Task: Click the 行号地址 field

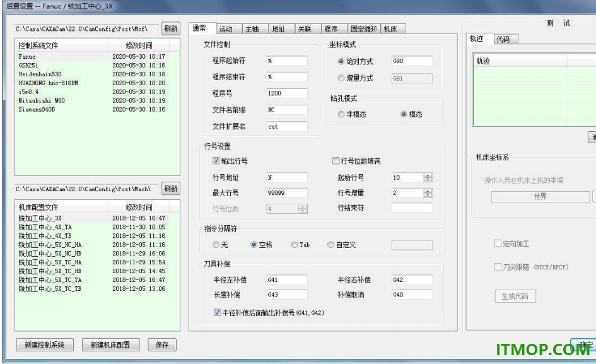Action: tap(287, 177)
